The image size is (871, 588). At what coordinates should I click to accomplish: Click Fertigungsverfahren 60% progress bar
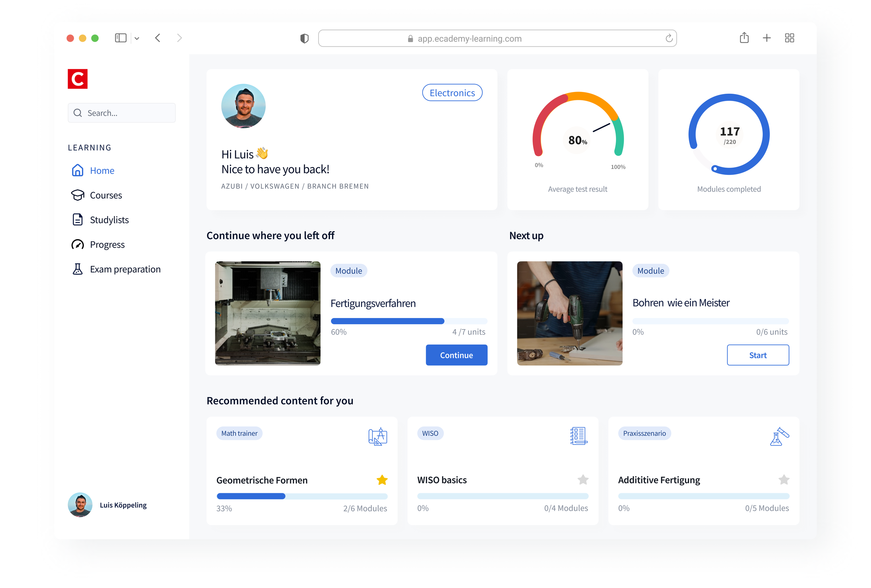click(409, 321)
